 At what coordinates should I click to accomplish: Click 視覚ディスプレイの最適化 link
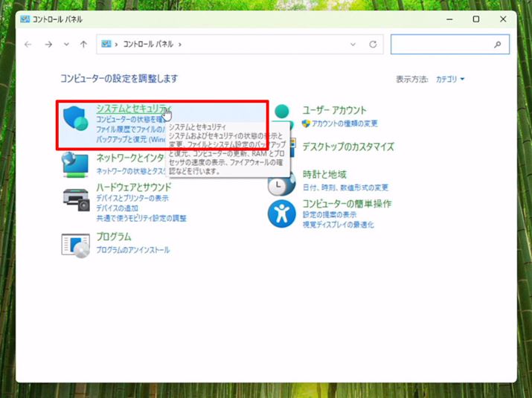[x=338, y=225]
